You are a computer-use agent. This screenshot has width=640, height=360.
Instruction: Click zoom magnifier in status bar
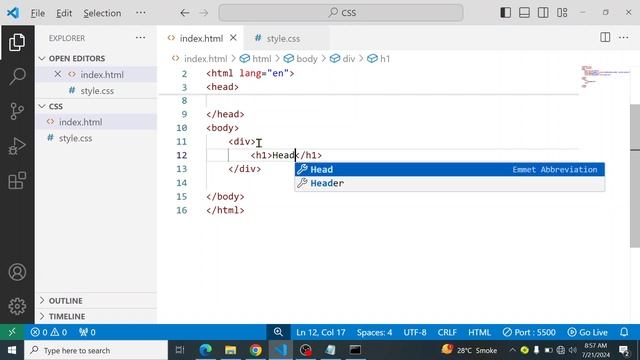[x=278, y=332]
